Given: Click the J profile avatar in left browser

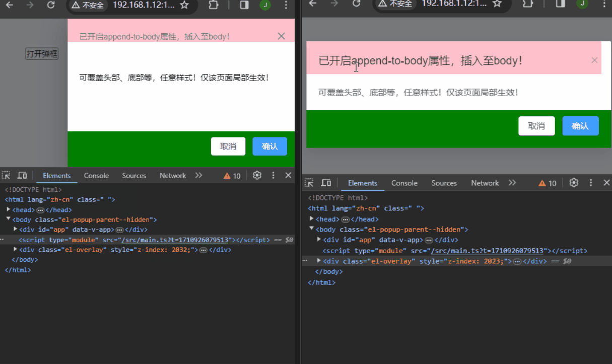Looking at the screenshot, I should pos(266,7).
